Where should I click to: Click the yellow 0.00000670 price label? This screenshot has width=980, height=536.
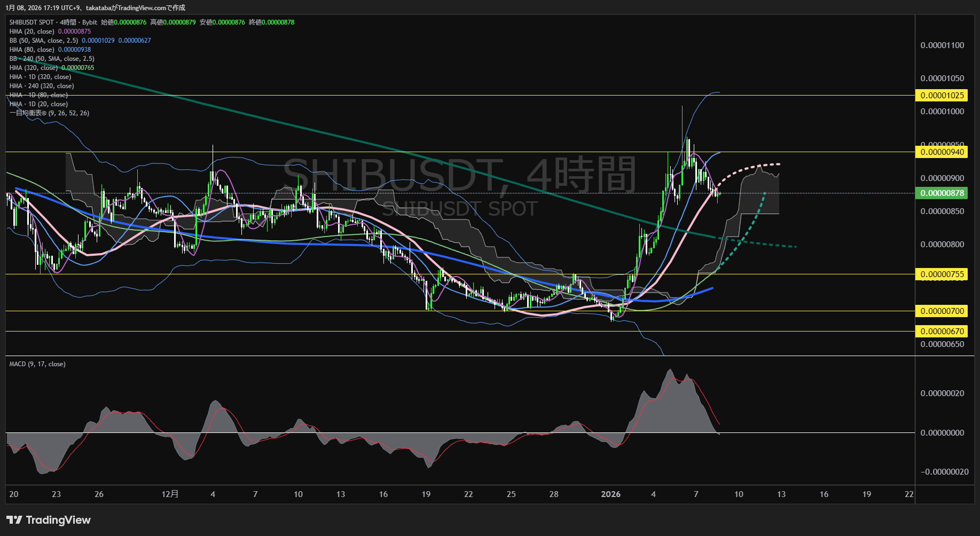tap(942, 331)
